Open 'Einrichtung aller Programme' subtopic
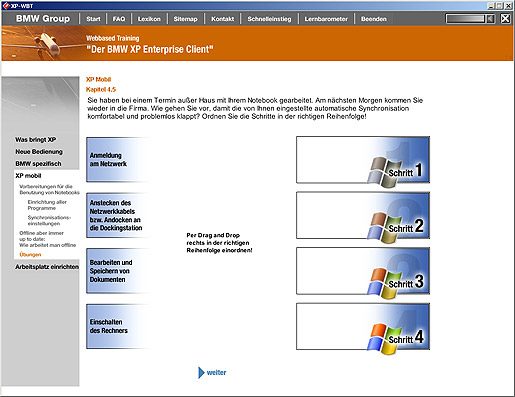 [x=47, y=205]
